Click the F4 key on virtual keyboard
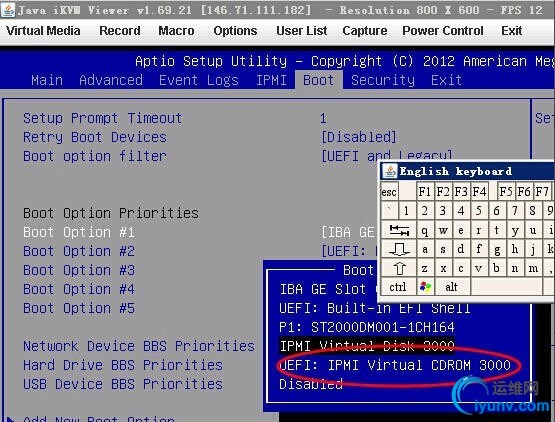This screenshot has width=555, height=422. pos(479,192)
